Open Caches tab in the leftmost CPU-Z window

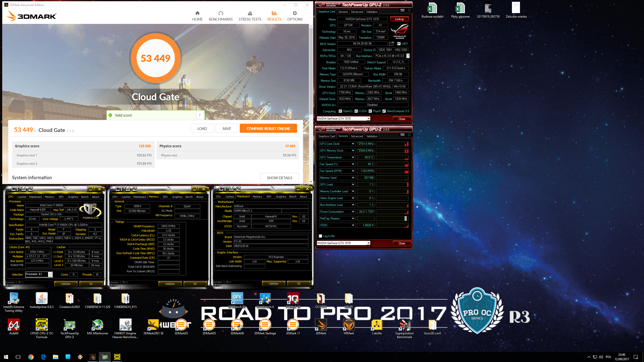click(x=22, y=197)
